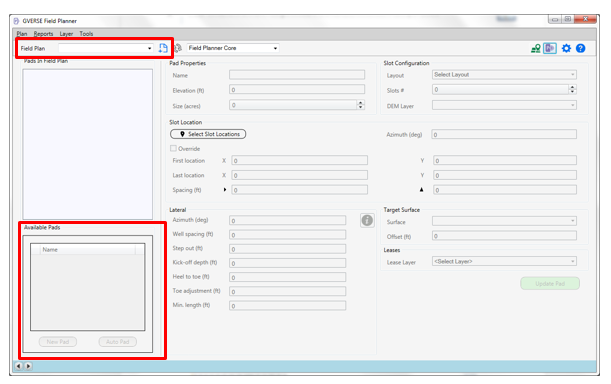Screen dimensions: 611x384
Task: Click the horizontal Spacing (ft) field
Action: 299,190
